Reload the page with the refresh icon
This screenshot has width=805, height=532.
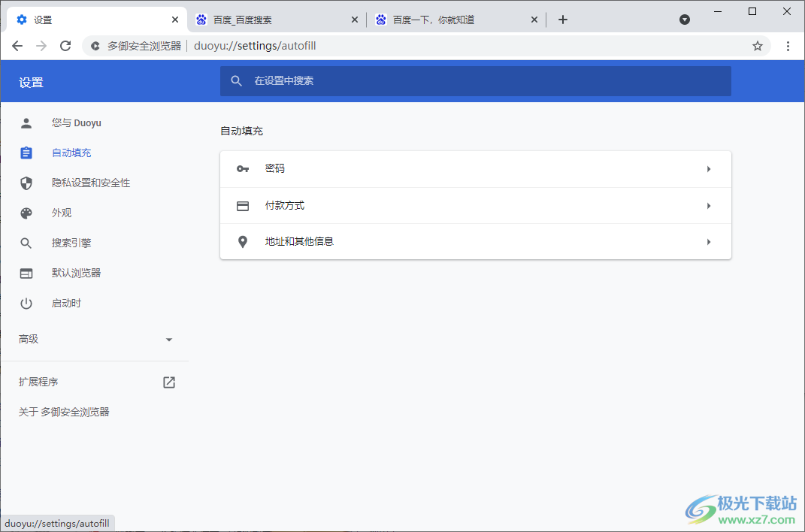[65, 46]
